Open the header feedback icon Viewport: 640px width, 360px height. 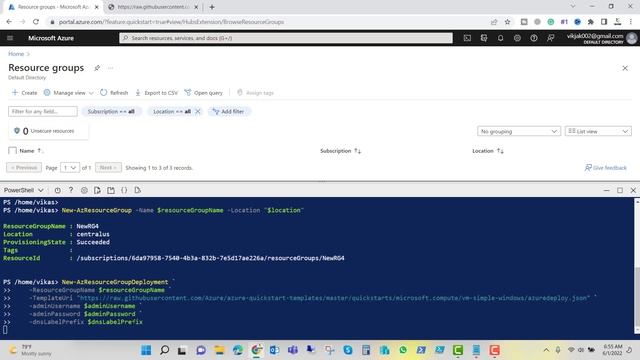[551, 38]
